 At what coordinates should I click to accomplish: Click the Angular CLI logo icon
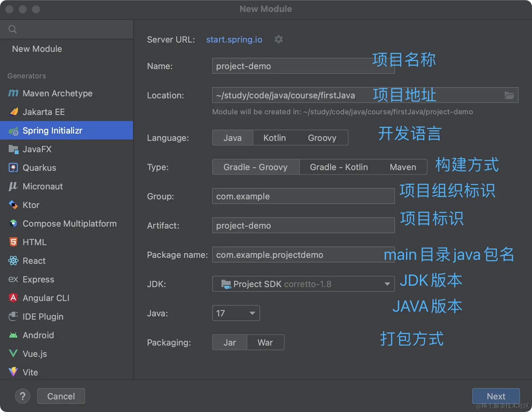coord(13,298)
